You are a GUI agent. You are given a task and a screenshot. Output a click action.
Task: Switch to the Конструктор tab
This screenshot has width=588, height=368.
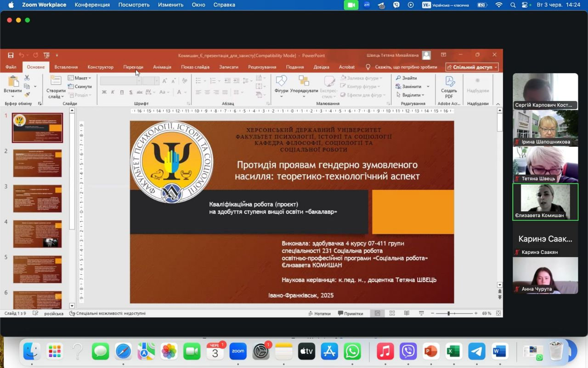click(100, 67)
